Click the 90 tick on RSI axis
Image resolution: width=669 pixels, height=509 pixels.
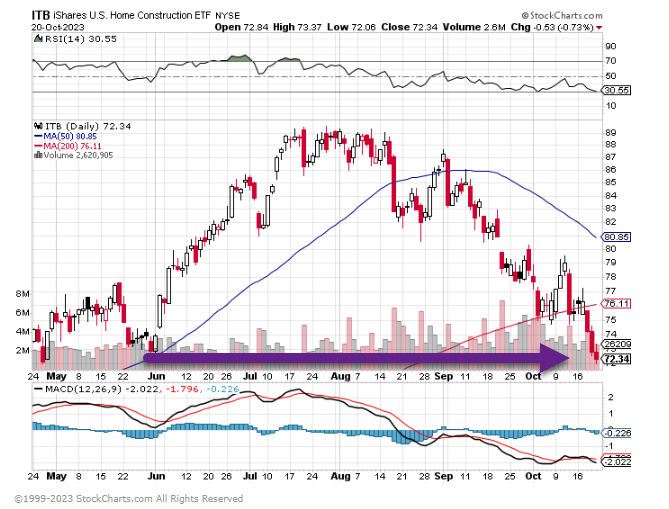coord(611,46)
